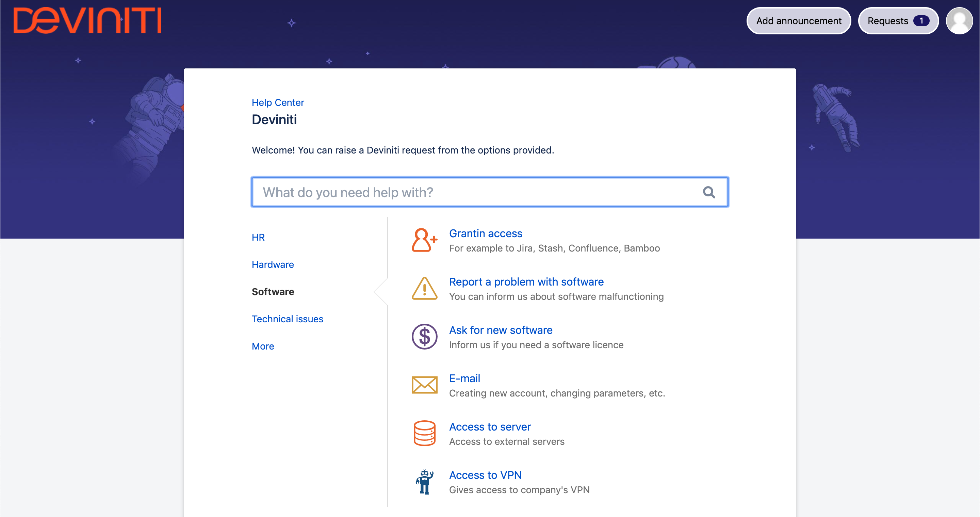Select the Software category
980x517 pixels.
(x=273, y=292)
